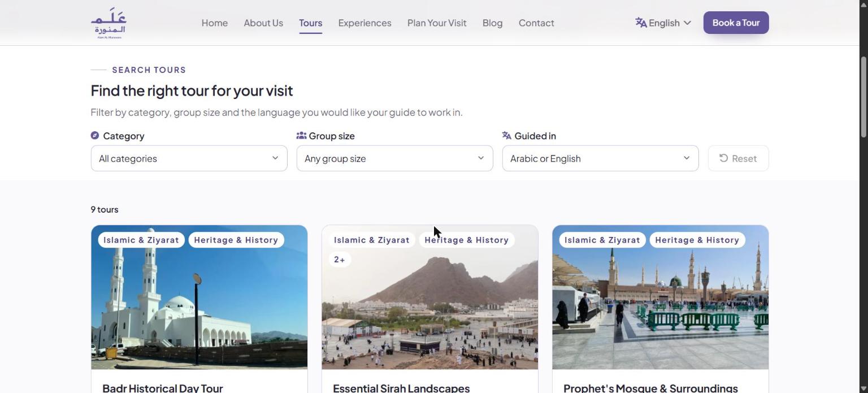Select the Blog navigation link
The image size is (868, 393).
click(492, 23)
